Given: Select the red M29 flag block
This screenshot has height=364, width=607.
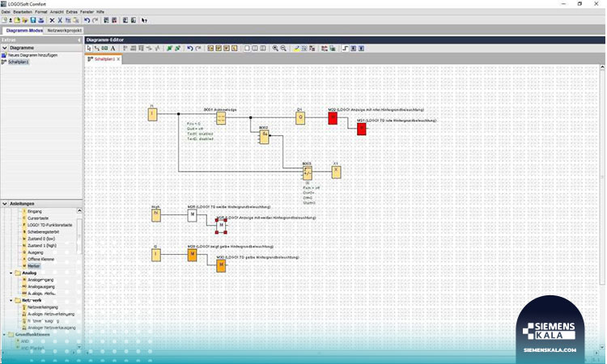Looking at the screenshot, I should [x=333, y=118].
